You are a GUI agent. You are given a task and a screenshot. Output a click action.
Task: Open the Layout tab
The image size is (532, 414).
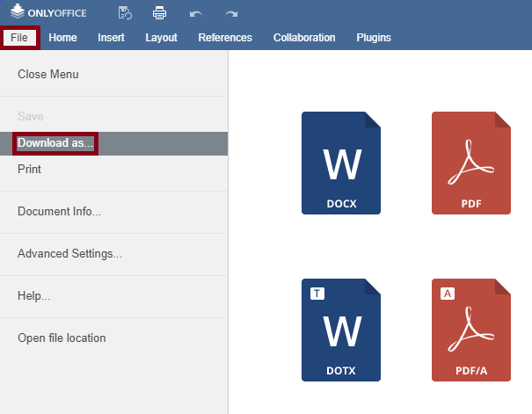pos(161,38)
